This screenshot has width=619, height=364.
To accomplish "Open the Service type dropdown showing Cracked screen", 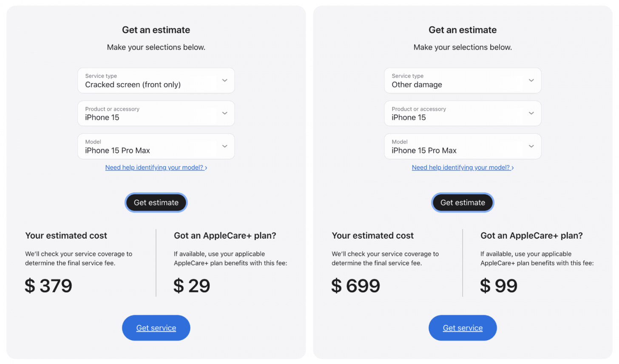I will 156,80.
